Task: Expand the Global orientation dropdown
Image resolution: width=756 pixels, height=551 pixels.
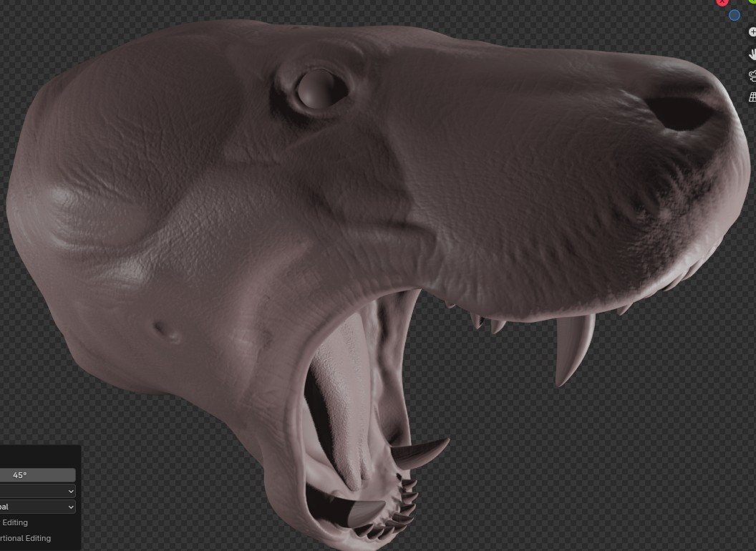Action: coord(37,507)
